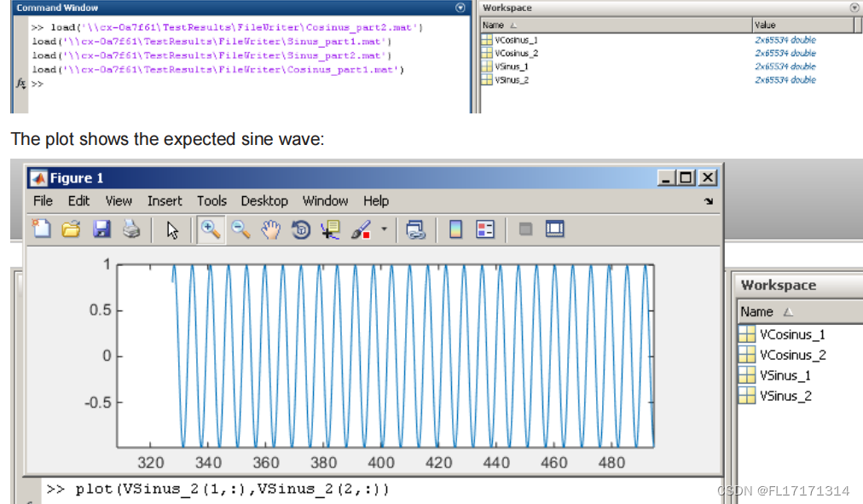Image resolution: width=863 pixels, height=504 pixels.
Task: Print the figure using printer icon
Action: tap(131, 229)
